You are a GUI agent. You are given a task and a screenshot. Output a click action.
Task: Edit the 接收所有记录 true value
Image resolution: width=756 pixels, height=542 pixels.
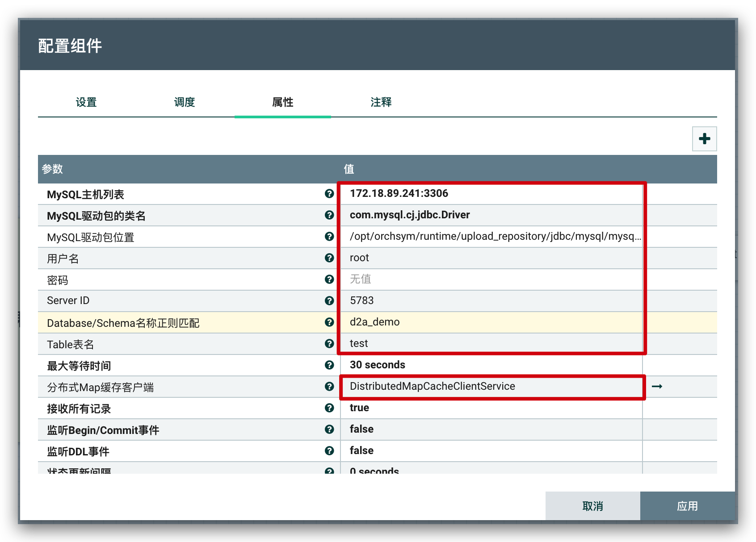point(491,408)
